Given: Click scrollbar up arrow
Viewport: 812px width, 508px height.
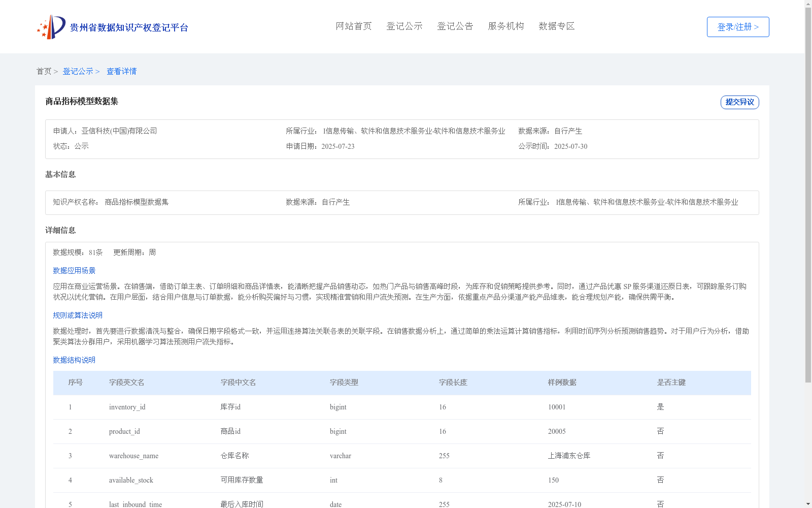Looking at the screenshot, I should [808, 4].
